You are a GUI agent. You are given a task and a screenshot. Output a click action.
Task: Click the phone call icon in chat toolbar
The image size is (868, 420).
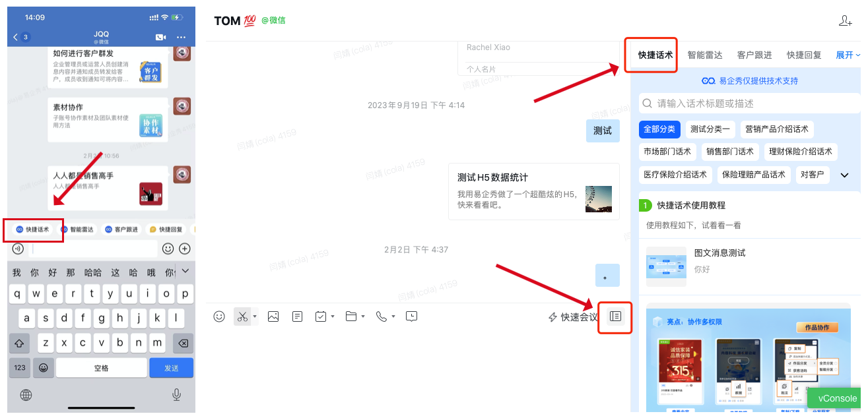coord(382,316)
